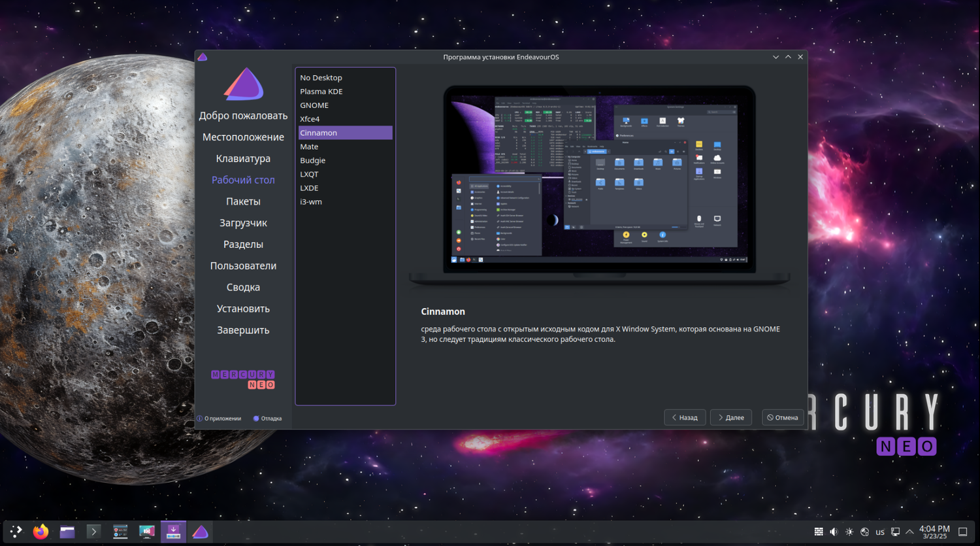Toggle the Отладка debug button
The width and height of the screenshot is (980, 546).
267,418
